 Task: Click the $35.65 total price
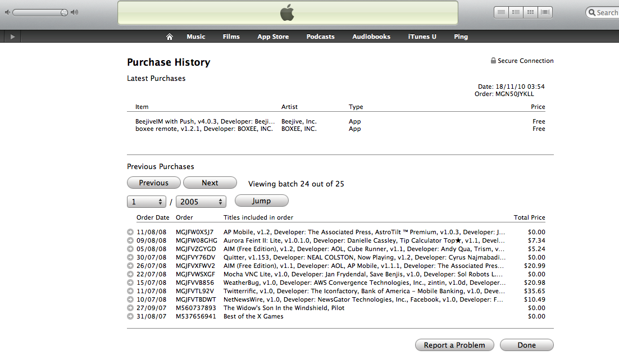pyautogui.click(x=535, y=291)
